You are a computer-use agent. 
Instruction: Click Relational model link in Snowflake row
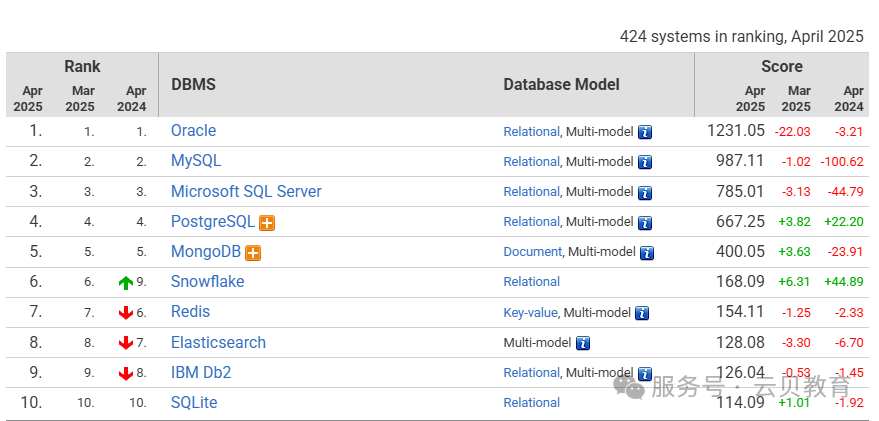(531, 282)
